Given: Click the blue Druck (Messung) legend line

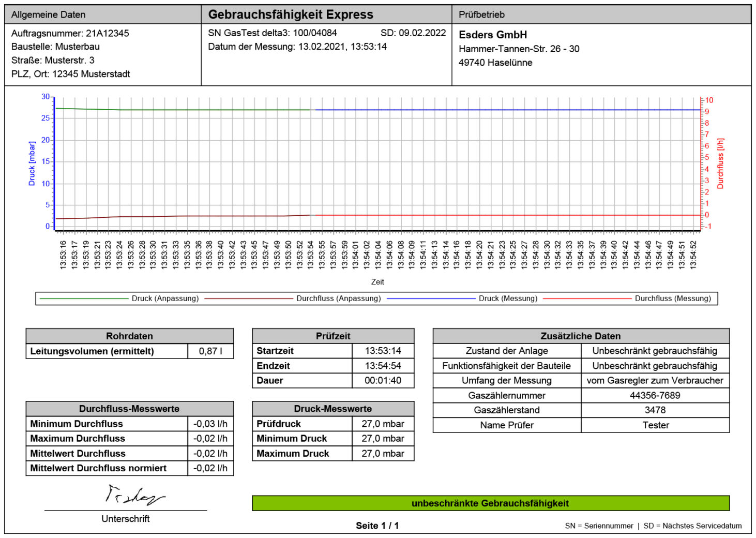Looking at the screenshot, I should pyautogui.click(x=431, y=298).
